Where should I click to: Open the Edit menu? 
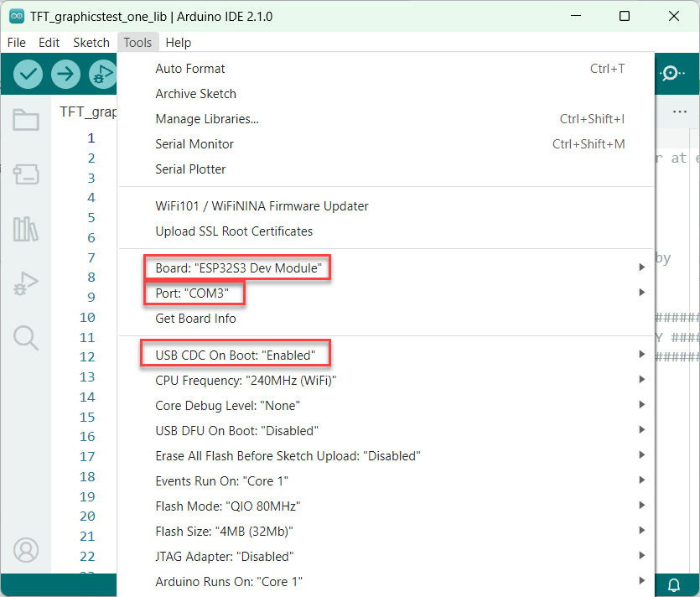point(49,43)
